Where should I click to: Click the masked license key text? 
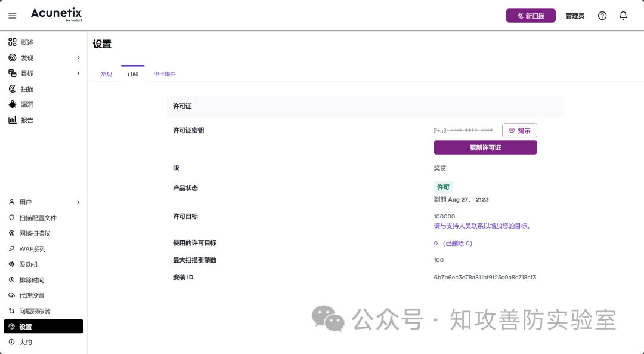(x=463, y=130)
